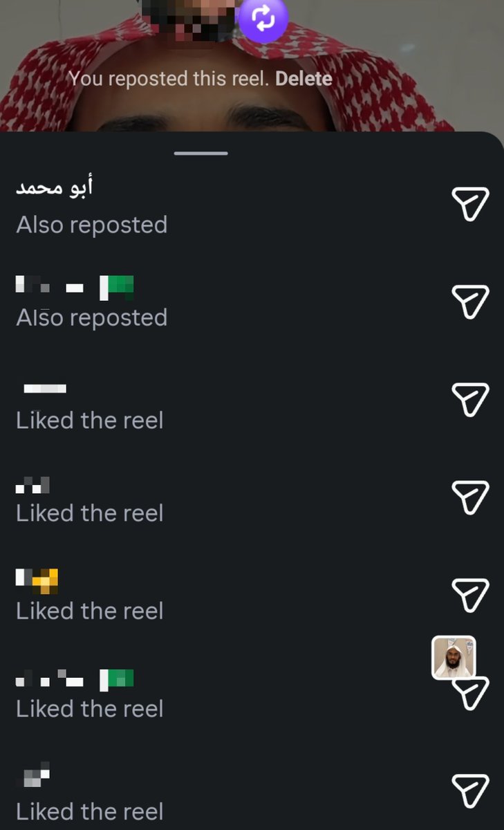Screen dimensions: 504x830
Task: Open the second reposter's name with green flag
Action: coord(75,286)
